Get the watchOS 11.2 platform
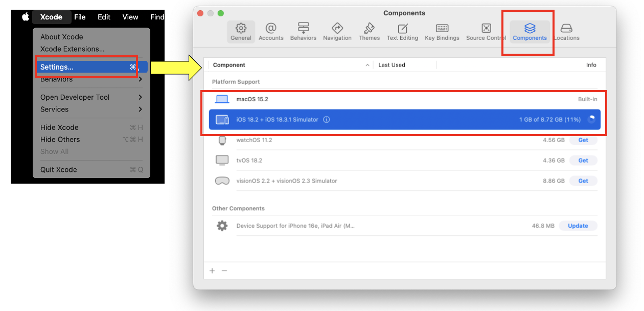Screen dimensions: 644x311 click(x=583, y=140)
